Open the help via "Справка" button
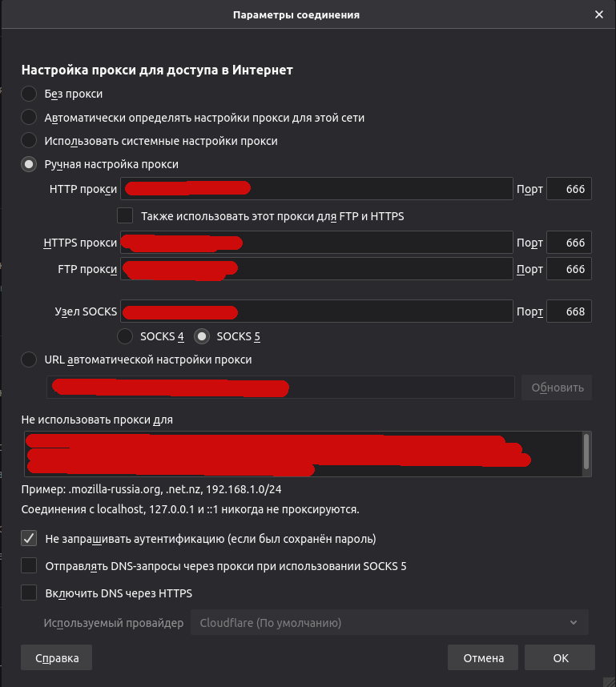The height and width of the screenshot is (687, 616). (55, 657)
